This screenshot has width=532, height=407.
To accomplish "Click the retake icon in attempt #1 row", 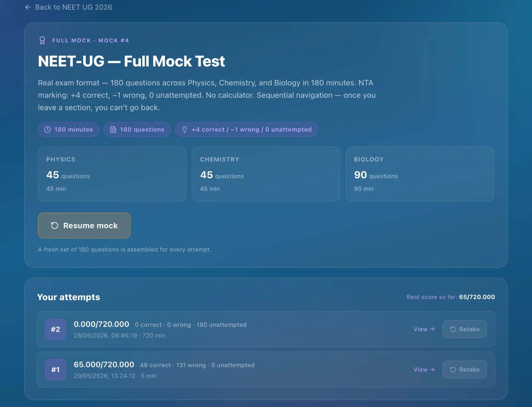I will [x=453, y=369].
